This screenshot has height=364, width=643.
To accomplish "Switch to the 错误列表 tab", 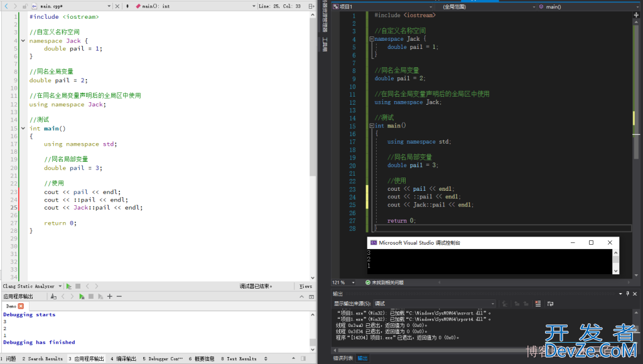I will (343, 358).
